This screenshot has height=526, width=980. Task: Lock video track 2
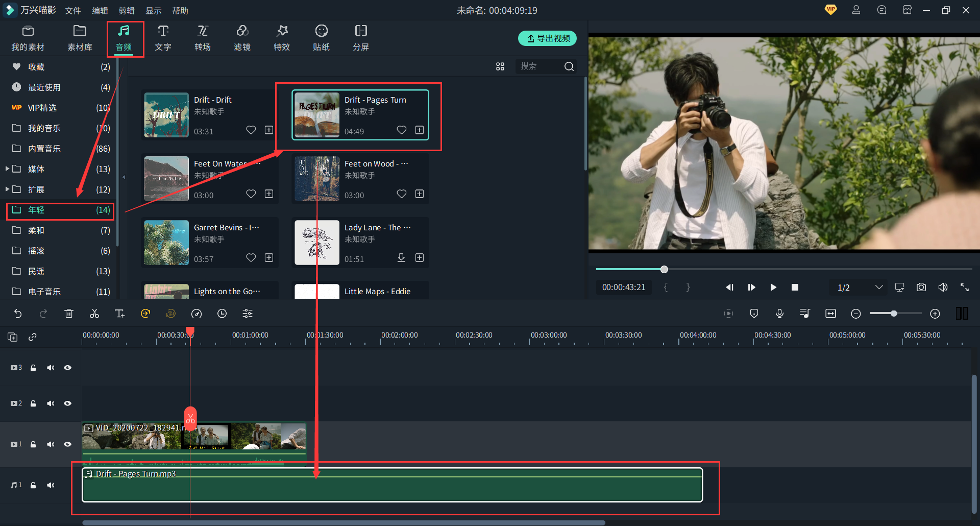pos(33,403)
